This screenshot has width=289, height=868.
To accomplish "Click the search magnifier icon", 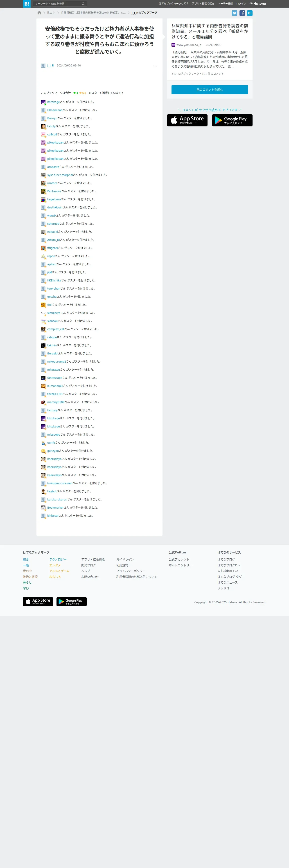I will tap(83, 4).
